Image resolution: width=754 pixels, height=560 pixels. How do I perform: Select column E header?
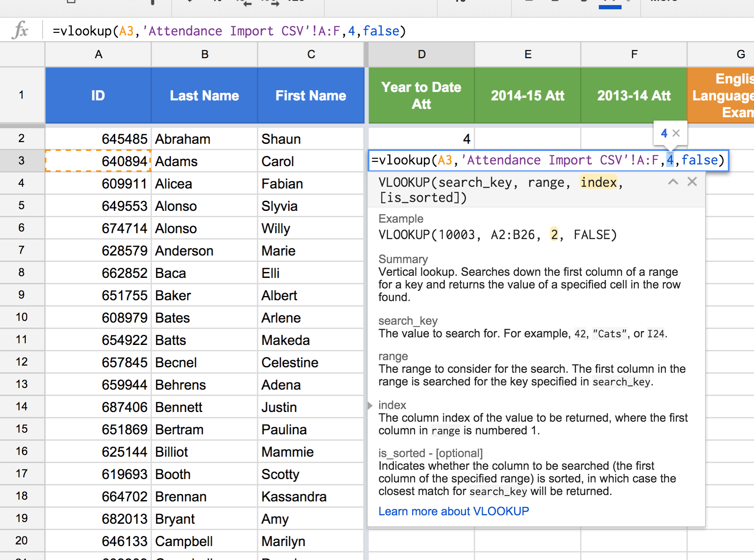pyautogui.click(x=528, y=54)
